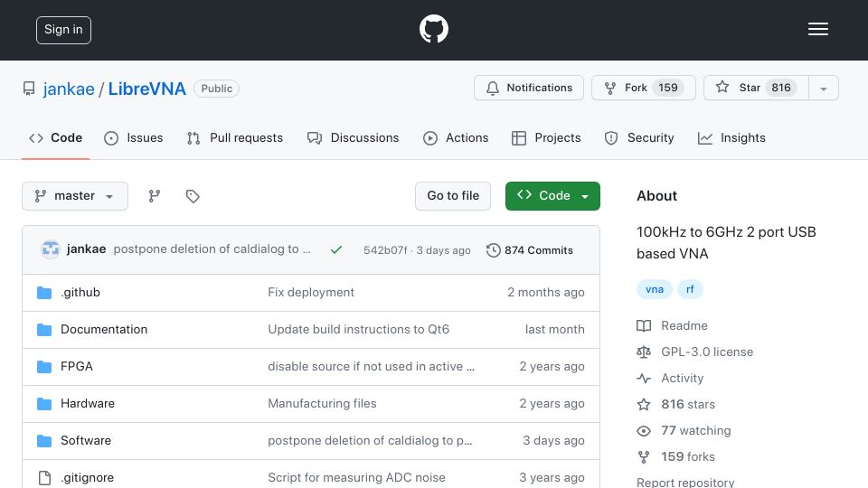Open the Pull requests tab
868x488 pixels.
pos(235,137)
